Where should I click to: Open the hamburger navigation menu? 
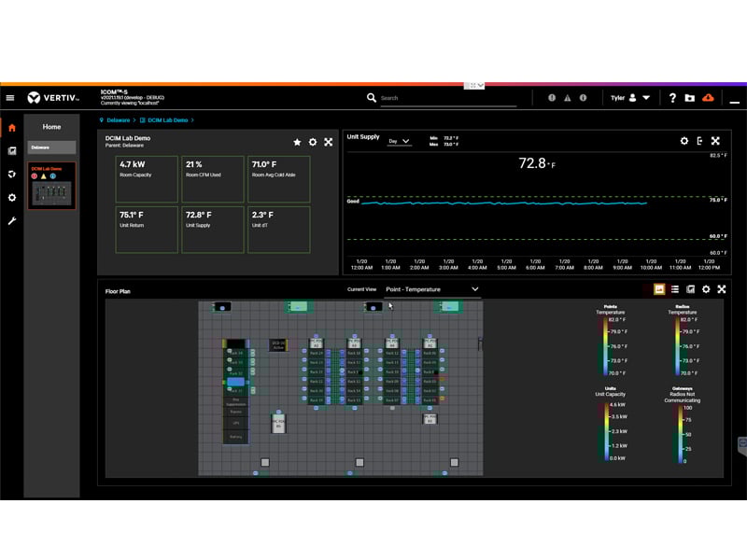coord(11,97)
